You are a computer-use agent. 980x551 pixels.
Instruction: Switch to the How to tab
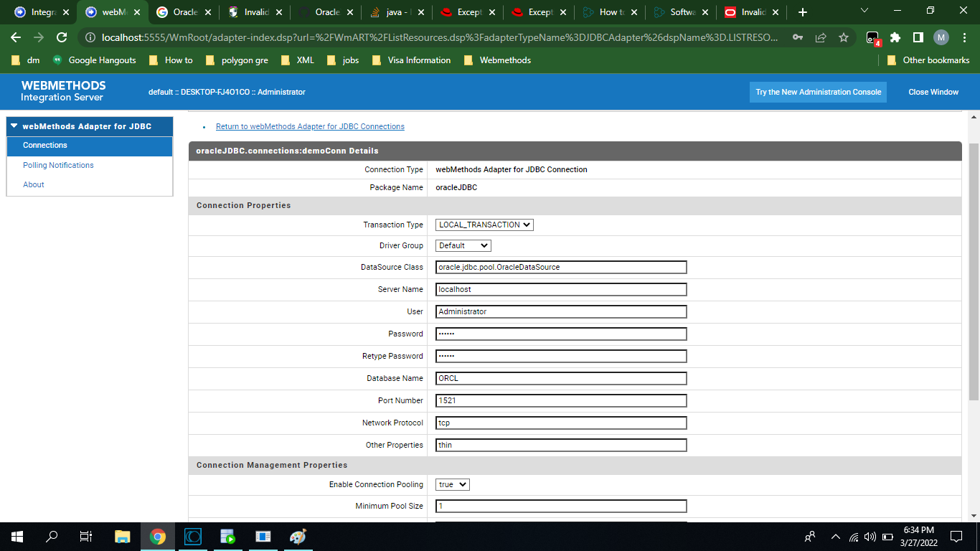coord(607,12)
